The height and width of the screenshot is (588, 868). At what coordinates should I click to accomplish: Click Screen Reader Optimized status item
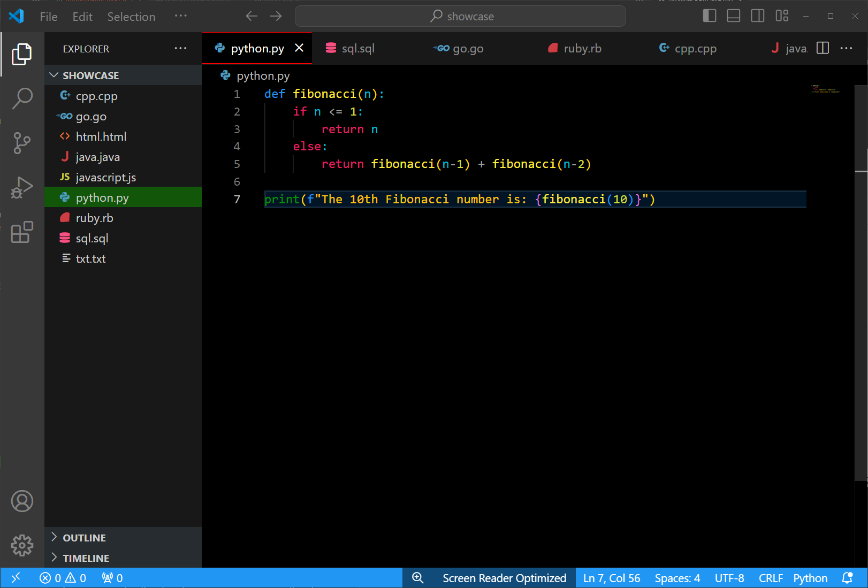coord(504,578)
